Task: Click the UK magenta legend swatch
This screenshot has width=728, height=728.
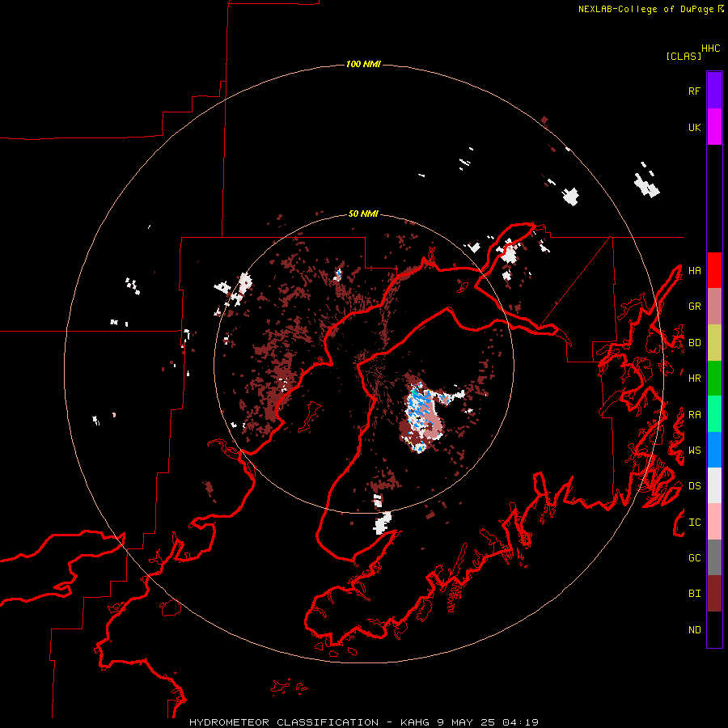Action: tap(714, 127)
